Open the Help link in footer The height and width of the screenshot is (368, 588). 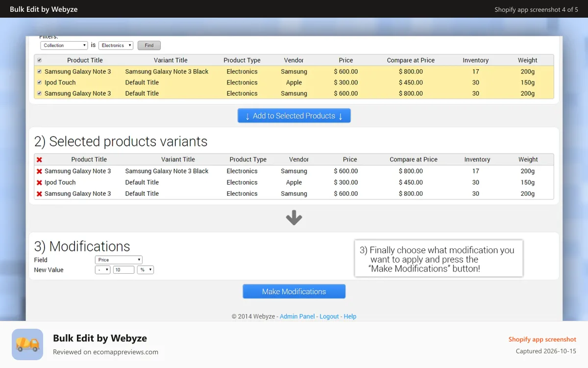click(x=350, y=316)
